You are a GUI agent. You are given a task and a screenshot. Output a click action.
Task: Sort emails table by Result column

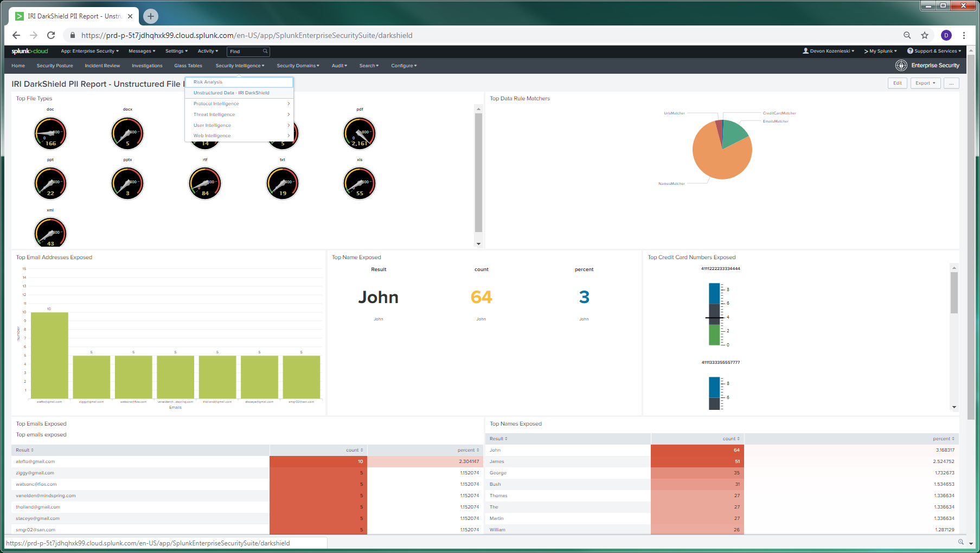click(24, 450)
